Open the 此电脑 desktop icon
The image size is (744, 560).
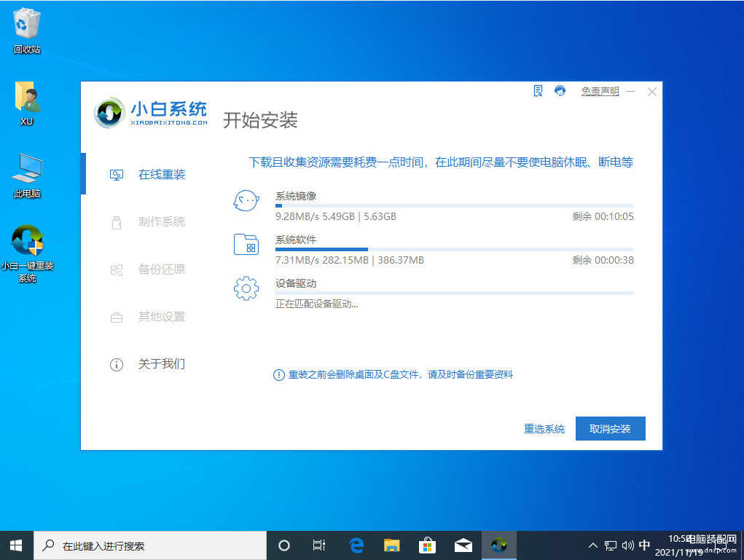(x=26, y=176)
